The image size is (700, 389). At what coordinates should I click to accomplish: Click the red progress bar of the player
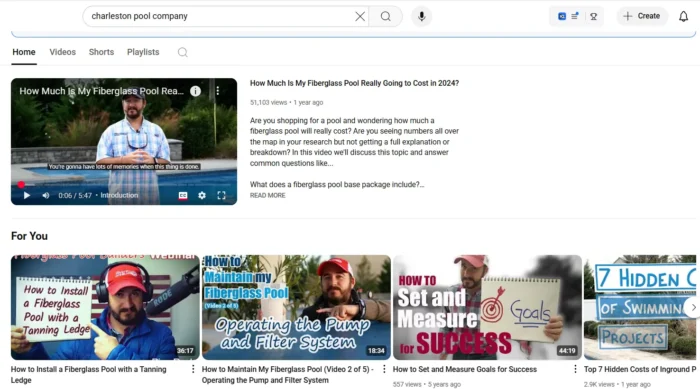tap(124, 184)
